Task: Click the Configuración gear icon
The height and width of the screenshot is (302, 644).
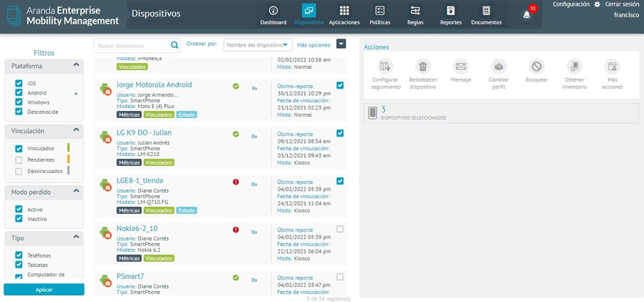Action: pos(597,4)
